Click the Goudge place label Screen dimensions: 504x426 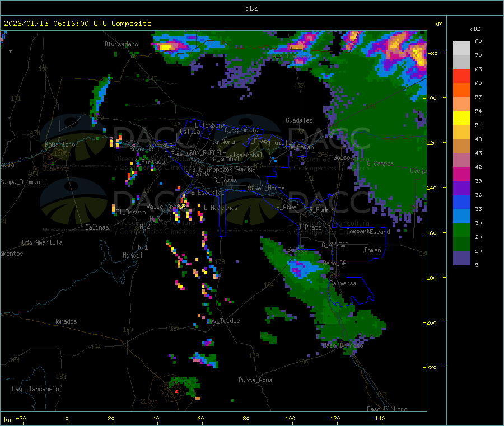coord(246,169)
